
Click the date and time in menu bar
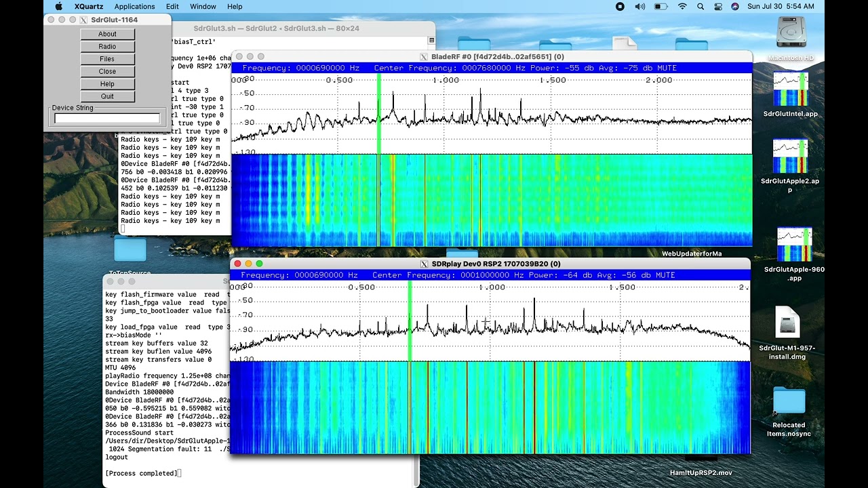pyautogui.click(x=781, y=6)
